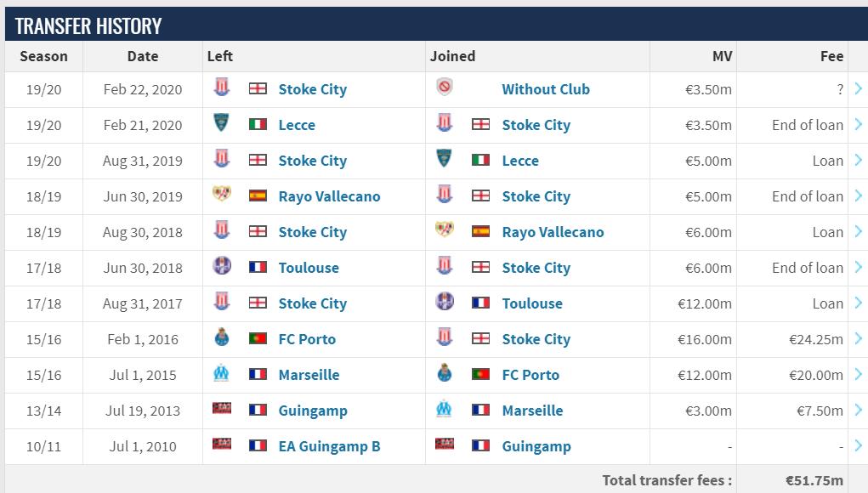Click the Toulouse link in Joined column
The image size is (868, 493).
pos(531,303)
